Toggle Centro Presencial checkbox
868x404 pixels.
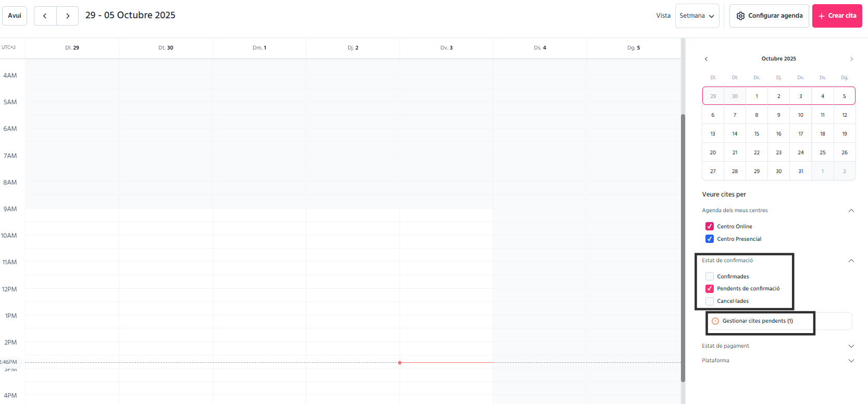point(710,239)
